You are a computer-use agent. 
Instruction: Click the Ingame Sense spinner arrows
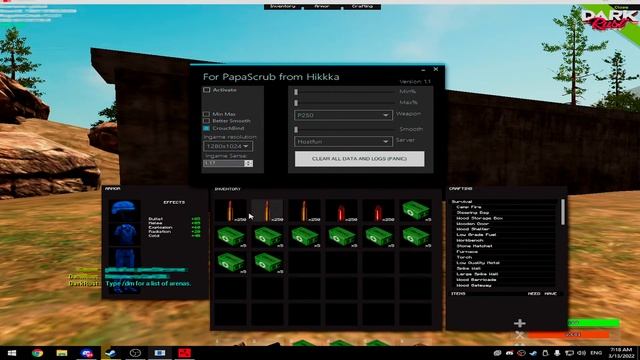[x=249, y=163]
